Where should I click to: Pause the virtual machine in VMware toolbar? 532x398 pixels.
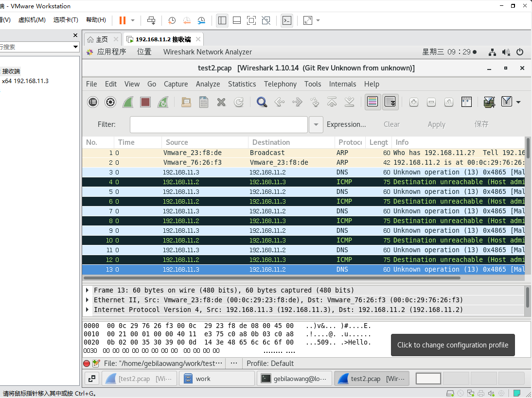(123, 20)
